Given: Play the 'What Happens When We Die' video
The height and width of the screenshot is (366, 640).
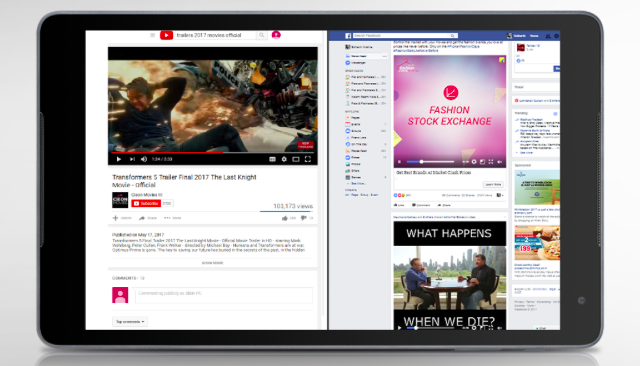Looking at the screenshot, I should click(399, 327).
